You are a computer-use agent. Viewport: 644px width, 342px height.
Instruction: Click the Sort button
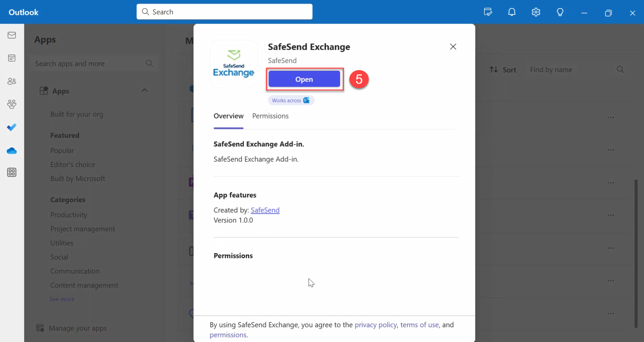(x=503, y=70)
